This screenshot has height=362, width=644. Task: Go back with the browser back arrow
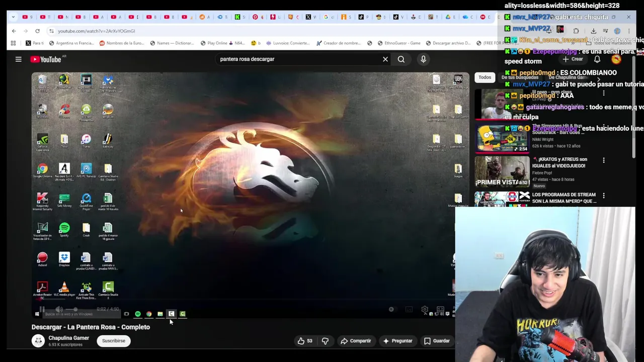pyautogui.click(x=14, y=31)
